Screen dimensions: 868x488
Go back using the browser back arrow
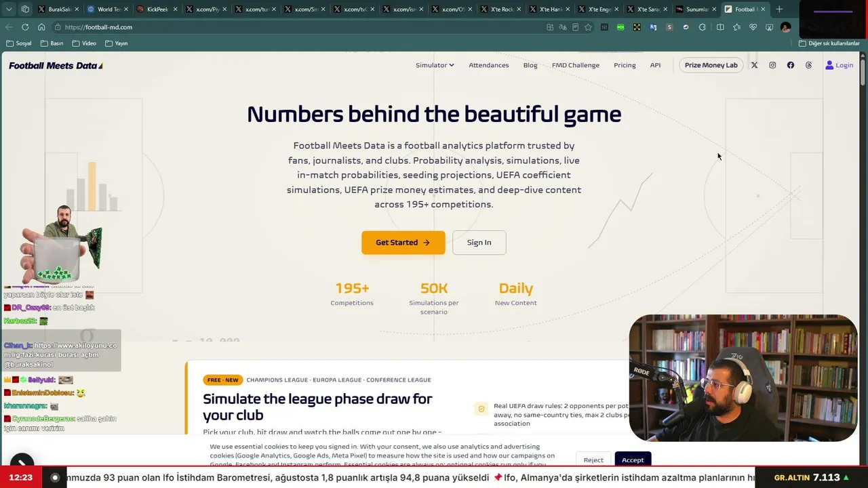pyautogui.click(x=9, y=27)
